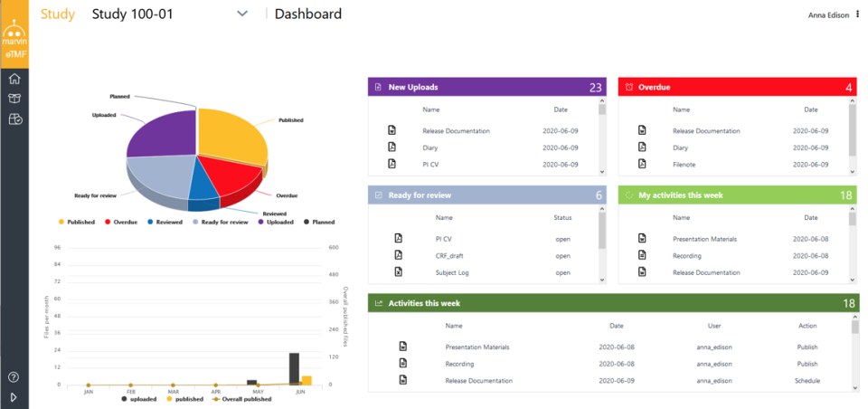Open the Home icon in the sidebar
868x409 pixels.
point(14,79)
